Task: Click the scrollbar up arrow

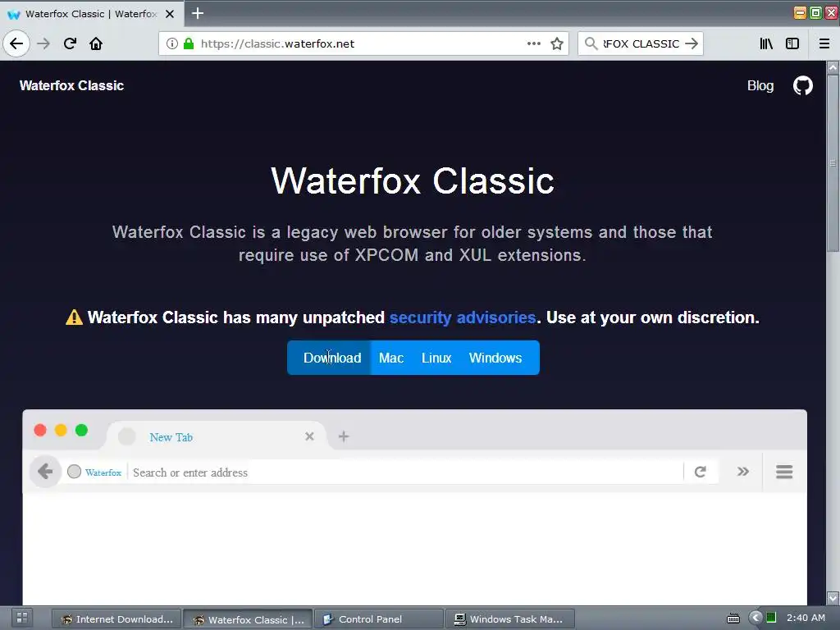Action: [833, 67]
